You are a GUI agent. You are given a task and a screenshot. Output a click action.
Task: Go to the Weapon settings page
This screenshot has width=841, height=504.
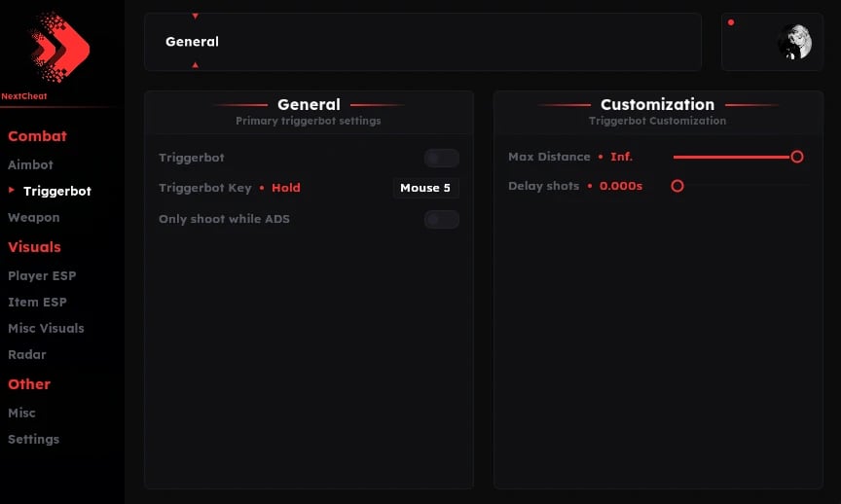click(34, 217)
